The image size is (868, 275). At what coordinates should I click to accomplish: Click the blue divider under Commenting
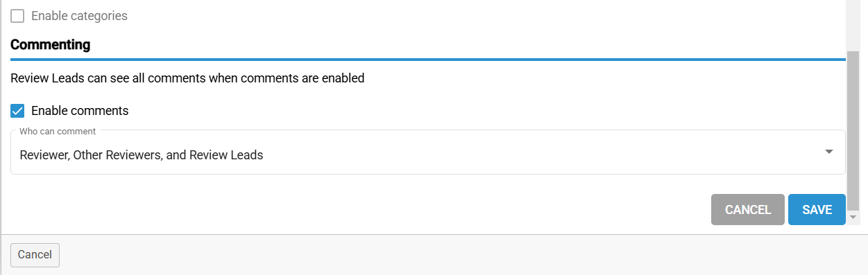pos(428,60)
